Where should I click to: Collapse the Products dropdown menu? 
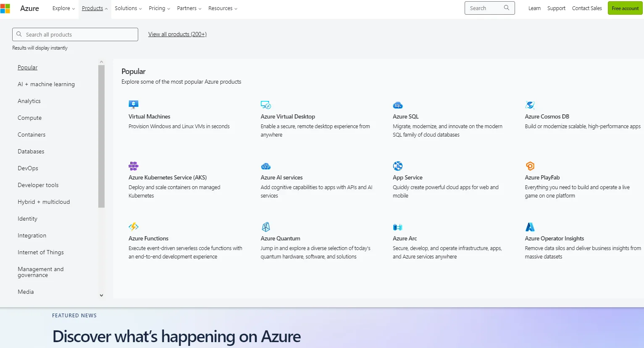click(95, 8)
